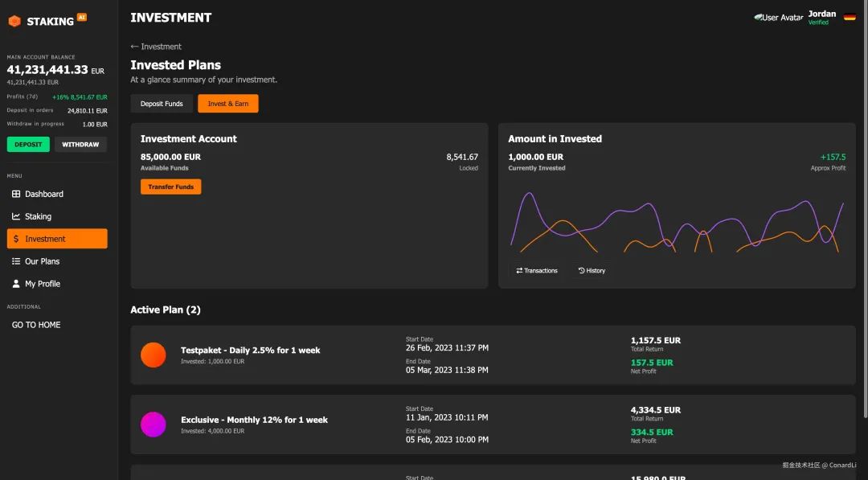Open History under the invested chart
868x480 pixels.
click(592, 271)
